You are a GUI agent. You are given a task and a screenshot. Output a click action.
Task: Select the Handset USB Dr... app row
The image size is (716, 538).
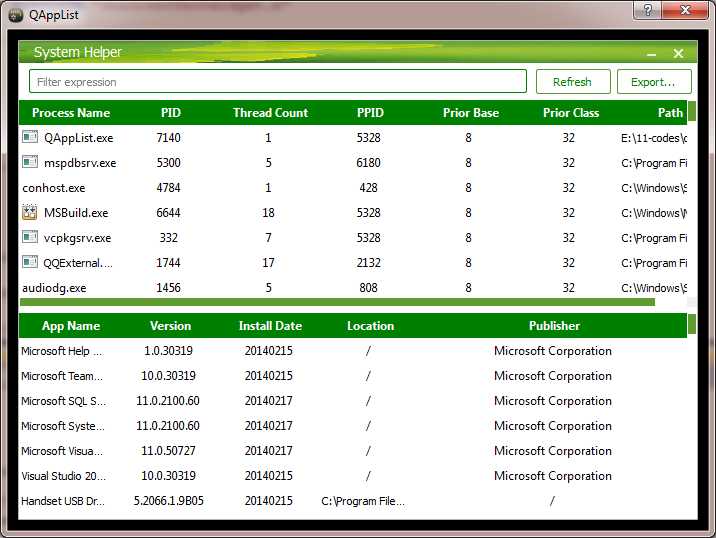353,501
